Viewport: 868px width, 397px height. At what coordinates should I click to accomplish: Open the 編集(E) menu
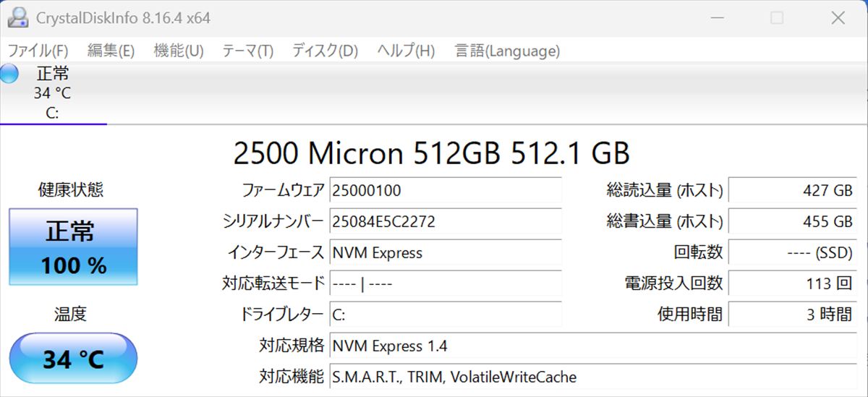[x=111, y=51]
